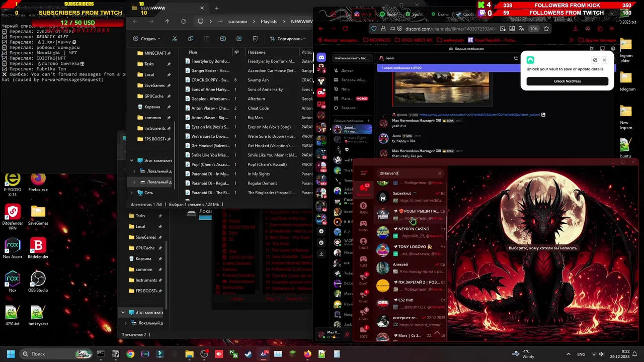
Task: Select the Swamp Ash track row
Action: [249, 80]
